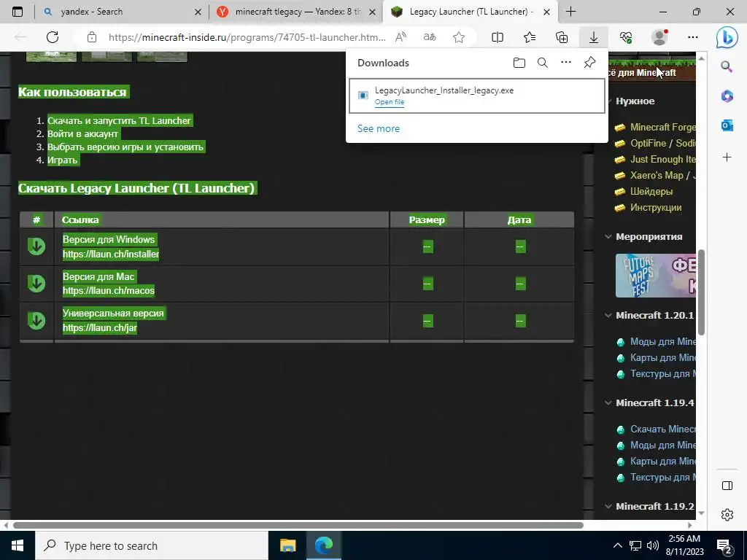Open Browser essentials heart icon

[626, 37]
